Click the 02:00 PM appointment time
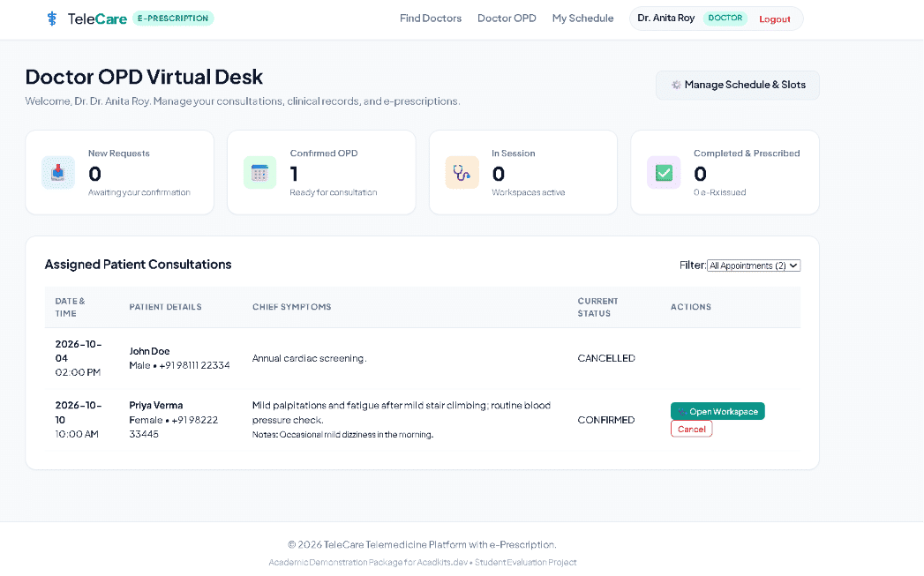The image size is (924, 576). (78, 372)
